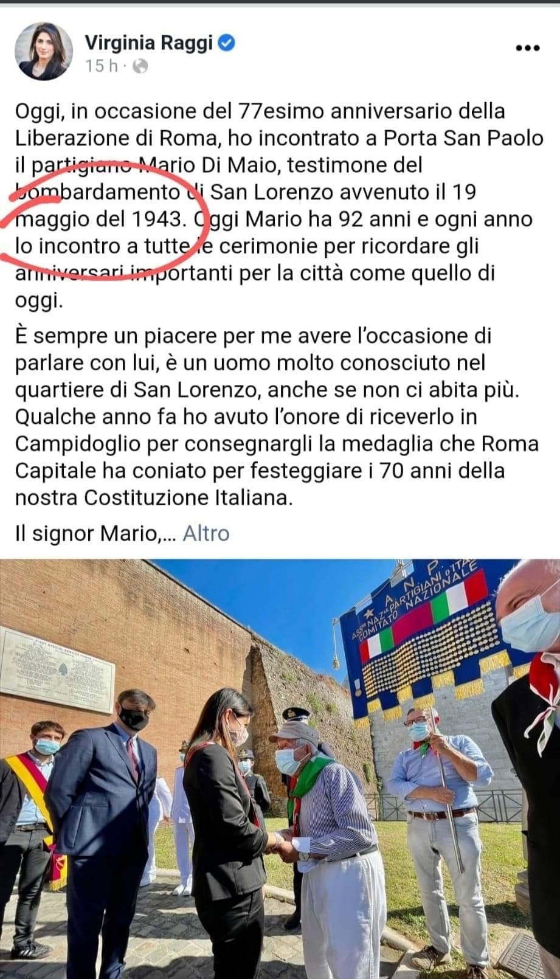Click the paragraph starting "Oggi, in occasione"
The image size is (560, 979).
pos(279,206)
